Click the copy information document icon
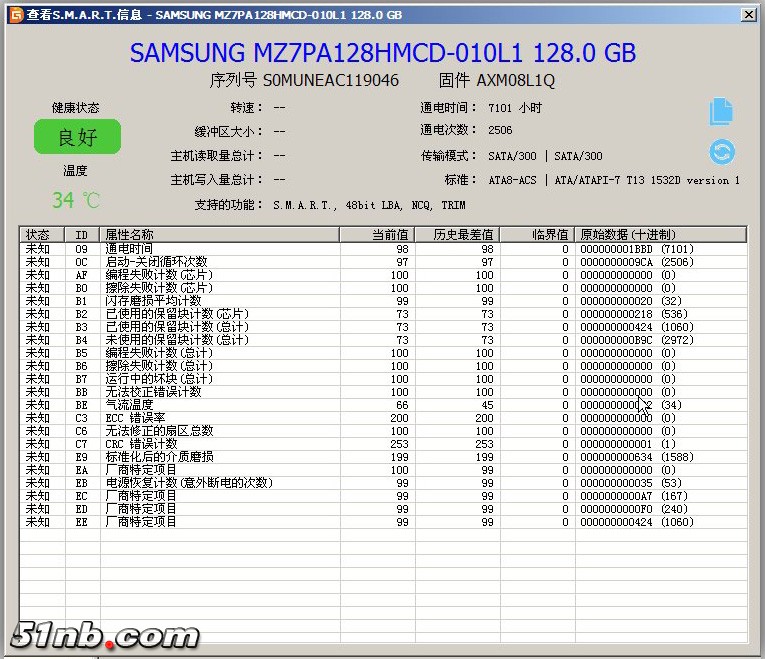 click(x=721, y=112)
